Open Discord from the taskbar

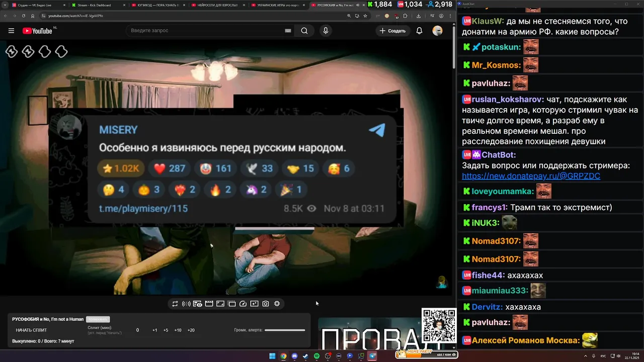pos(294,356)
